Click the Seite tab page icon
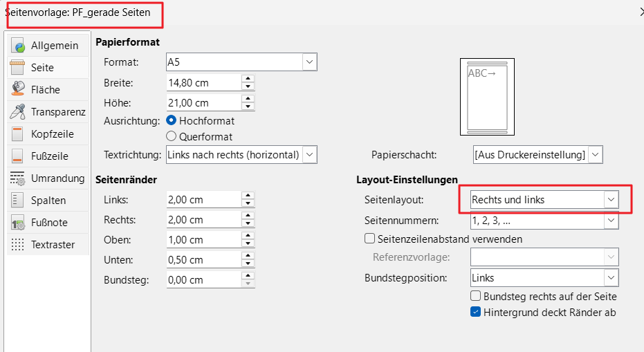Image resolution: width=644 pixels, height=352 pixels. pyautogui.click(x=17, y=67)
